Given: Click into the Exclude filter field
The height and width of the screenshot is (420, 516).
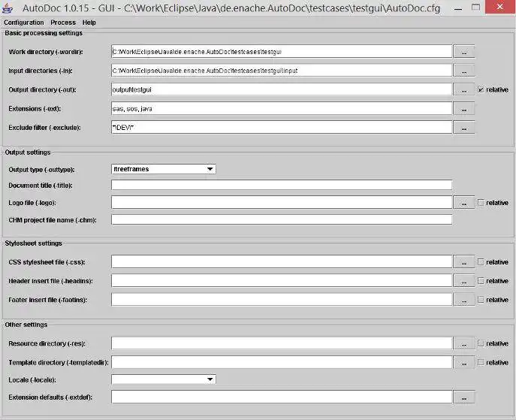Looking at the screenshot, I should (x=282, y=128).
